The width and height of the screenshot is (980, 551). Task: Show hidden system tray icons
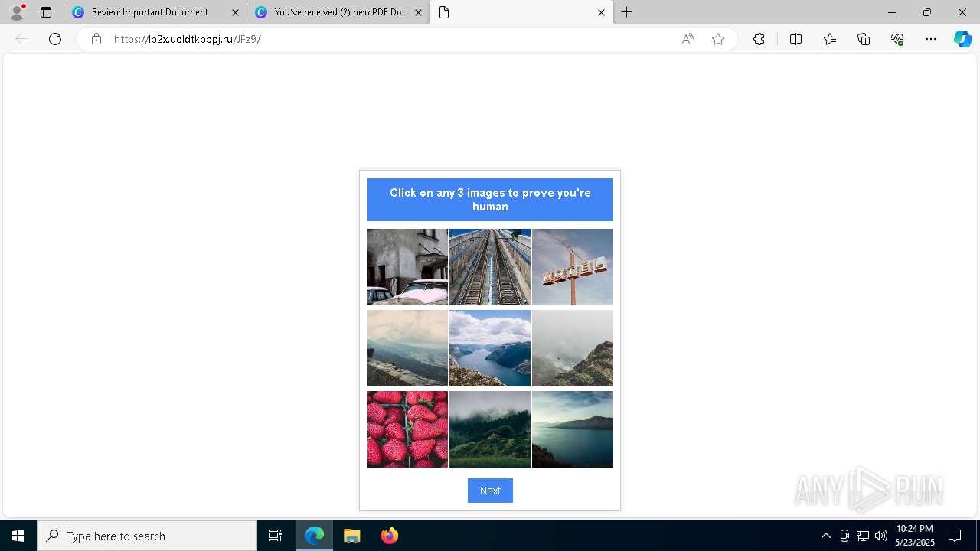825,536
